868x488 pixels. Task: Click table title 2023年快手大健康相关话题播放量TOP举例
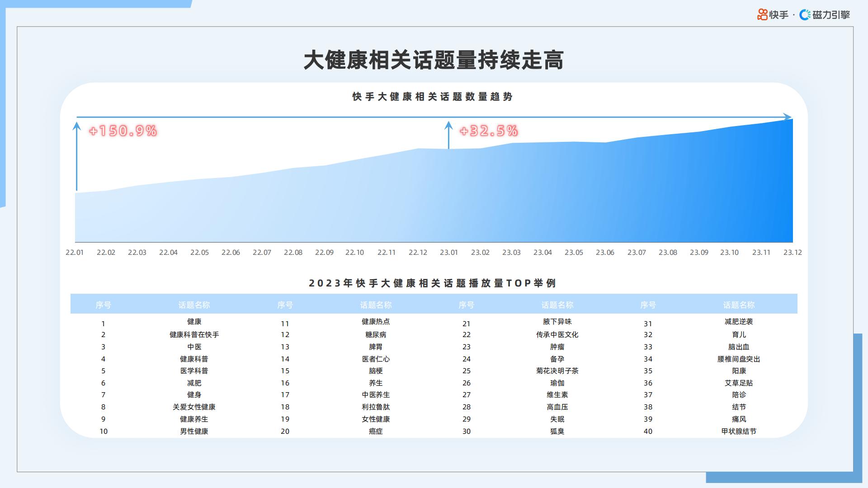433,283
